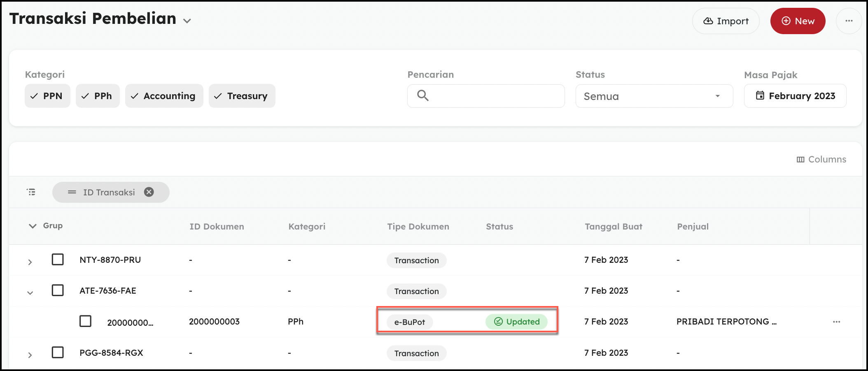Click the Updated status badge
This screenshot has height=371, width=868.
(516, 322)
